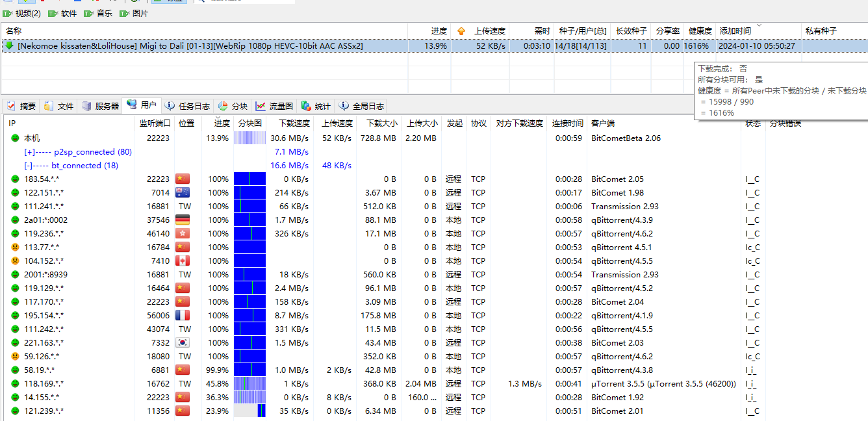Viewport: 868px width, 421px height.
Task: Click the orange frowning face beside peer 113.77.*.*
Action: [15, 248]
